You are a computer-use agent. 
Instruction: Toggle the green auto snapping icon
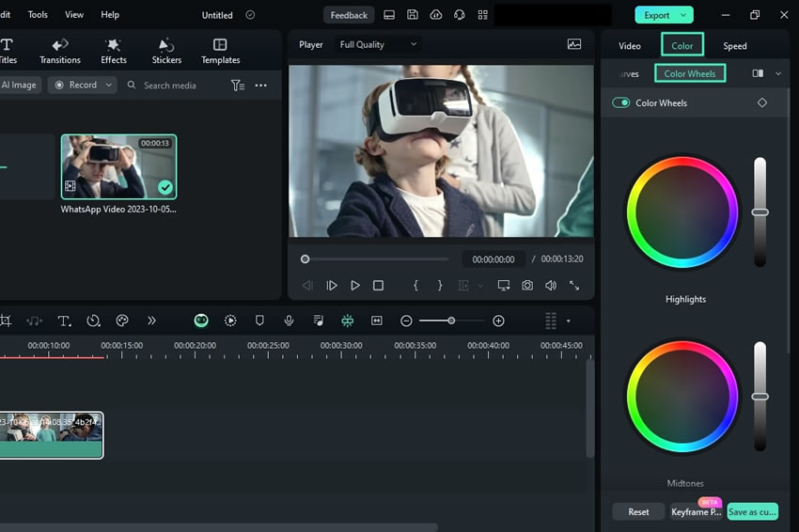(348, 321)
